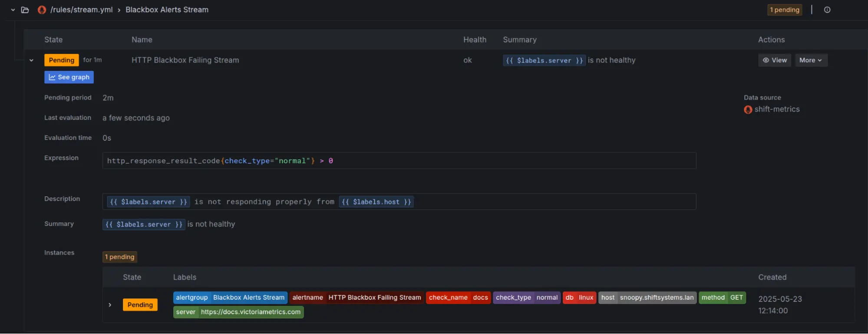Image resolution: width=868 pixels, height=334 pixels.
Task: Collapse the HTTP Blackbox Failing Stream rule row
Action: pos(31,60)
